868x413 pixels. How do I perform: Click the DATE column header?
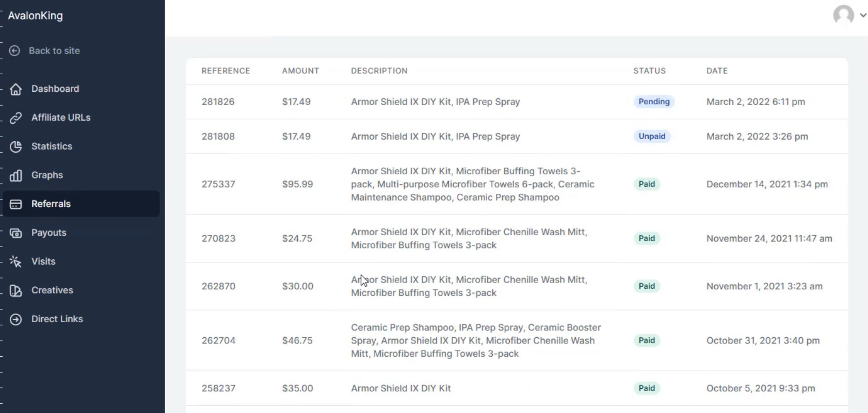tap(717, 71)
